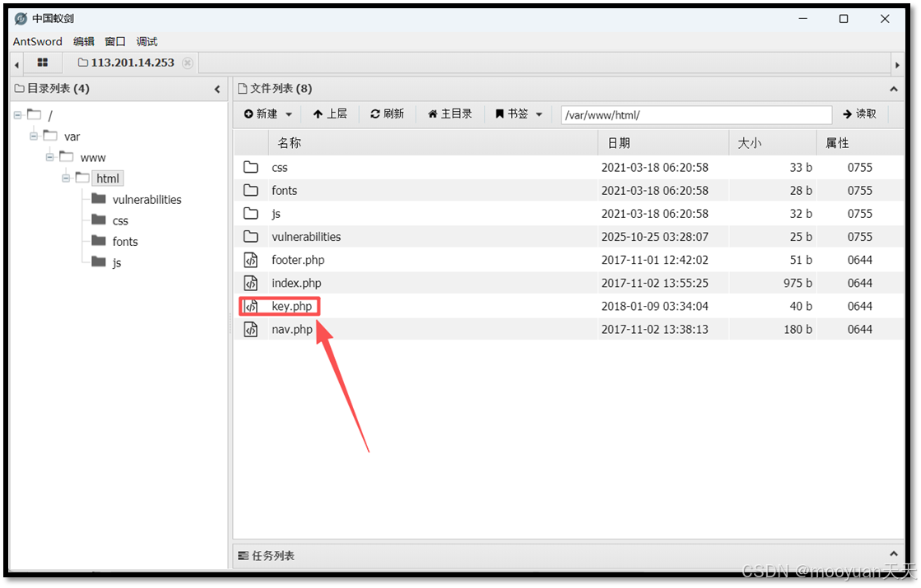The width and height of the screenshot is (921, 588).
Task: Click the AntSword app logo icon
Action: (21, 19)
